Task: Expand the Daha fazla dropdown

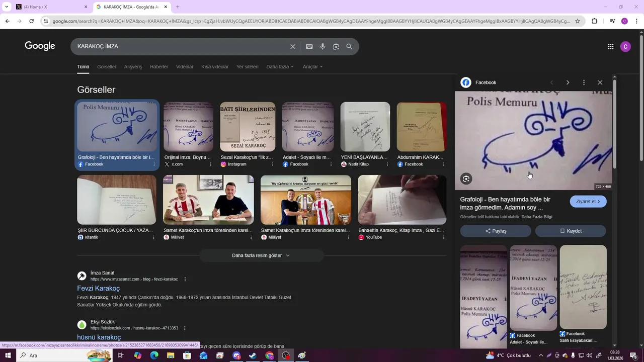Action: click(x=280, y=67)
